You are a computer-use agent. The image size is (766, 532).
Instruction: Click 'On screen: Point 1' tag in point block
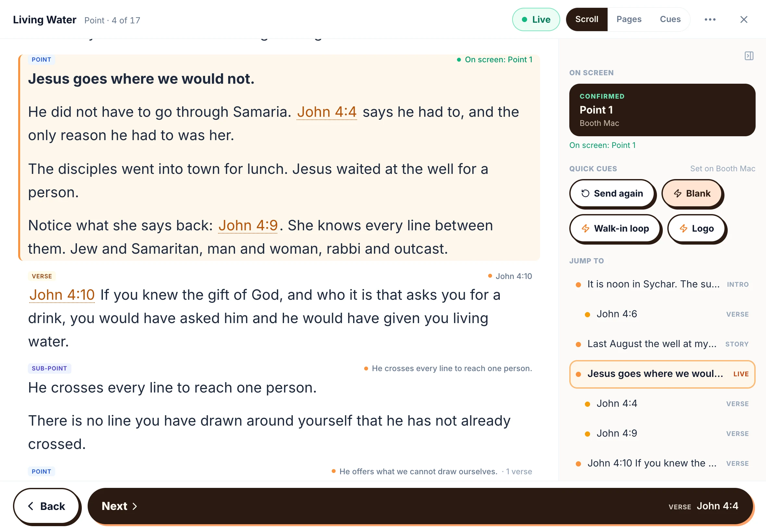click(x=495, y=60)
